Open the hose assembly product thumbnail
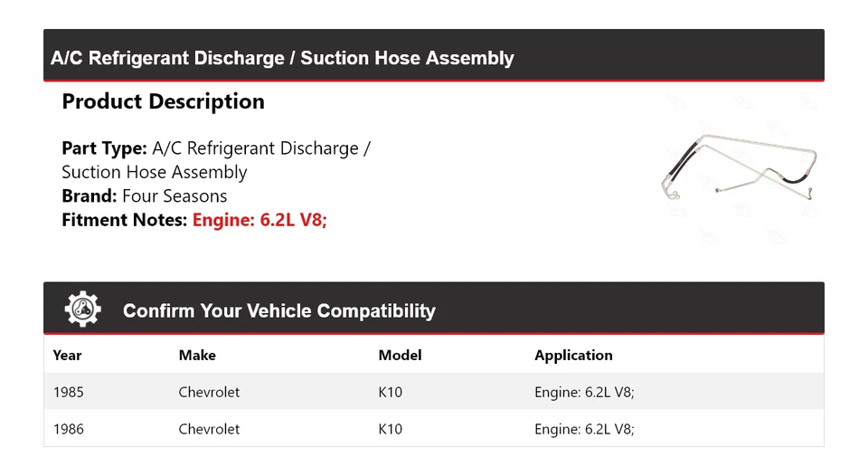 740,168
